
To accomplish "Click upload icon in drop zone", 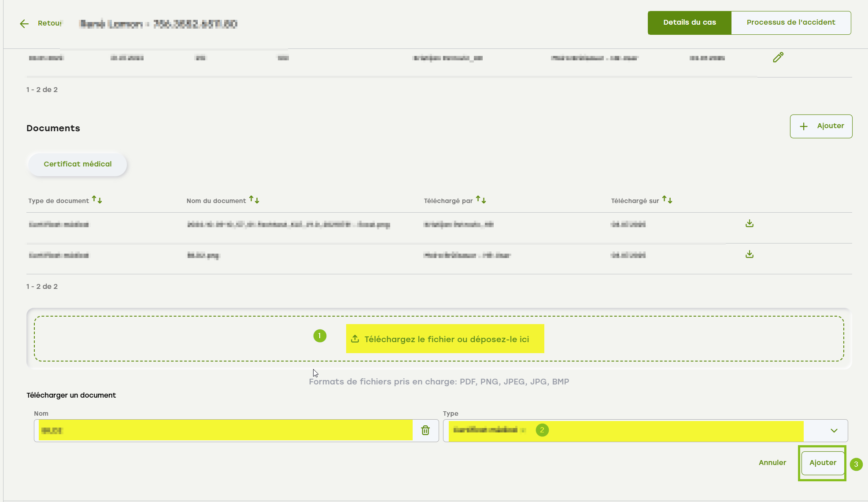I will [x=355, y=339].
